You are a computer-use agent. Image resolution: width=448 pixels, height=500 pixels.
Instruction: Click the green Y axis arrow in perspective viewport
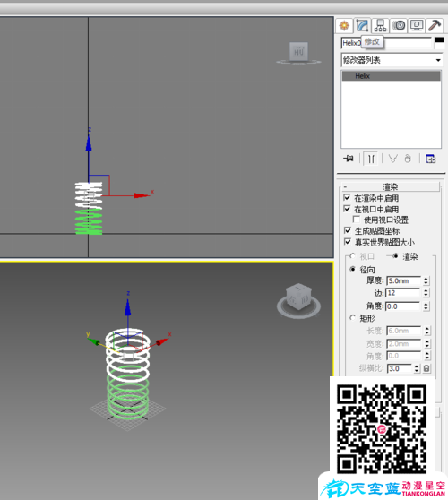93,341
